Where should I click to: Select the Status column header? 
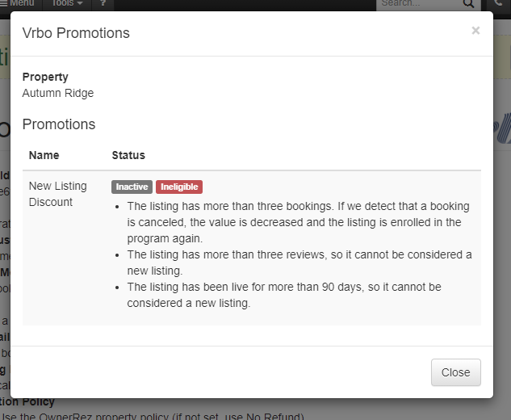click(x=128, y=155)
